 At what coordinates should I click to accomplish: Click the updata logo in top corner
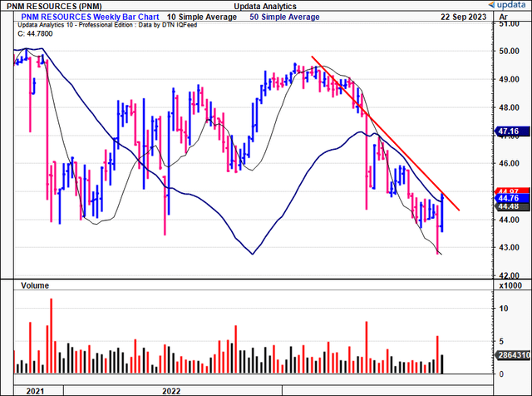(x=509, y=5)
